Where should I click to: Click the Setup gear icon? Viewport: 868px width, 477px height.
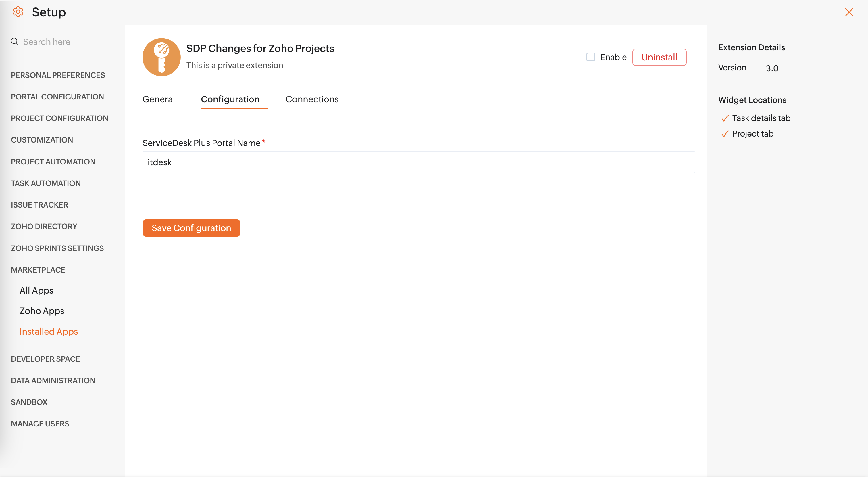click(x=18, y=12)
